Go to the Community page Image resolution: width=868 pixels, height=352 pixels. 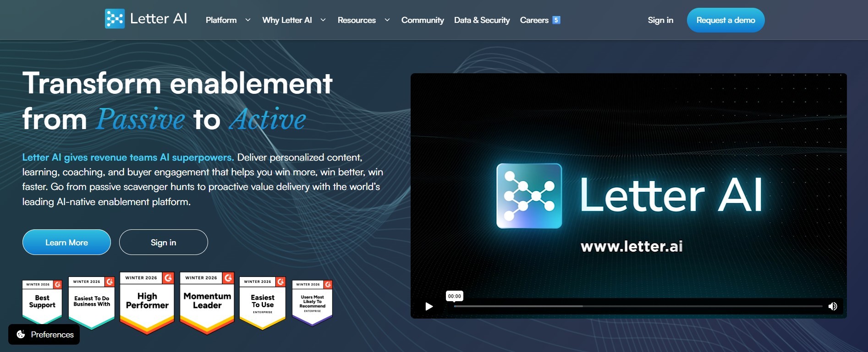point(423,20)
